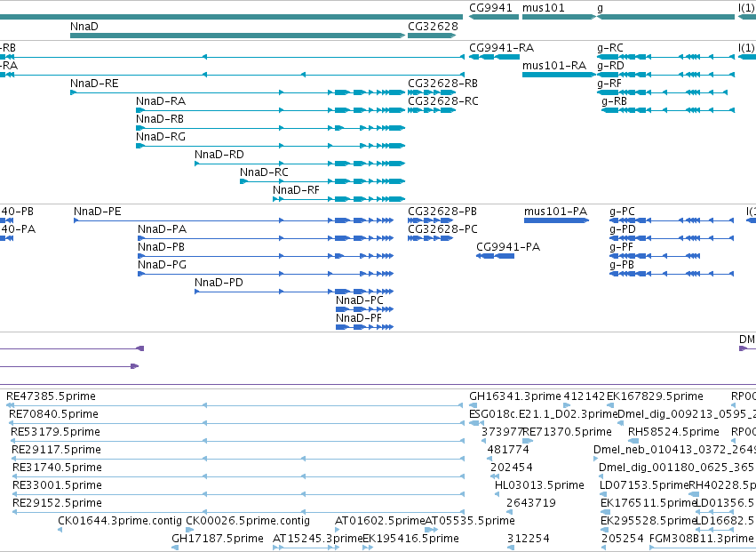Select the g-RC transcript label

click(610, 48)
